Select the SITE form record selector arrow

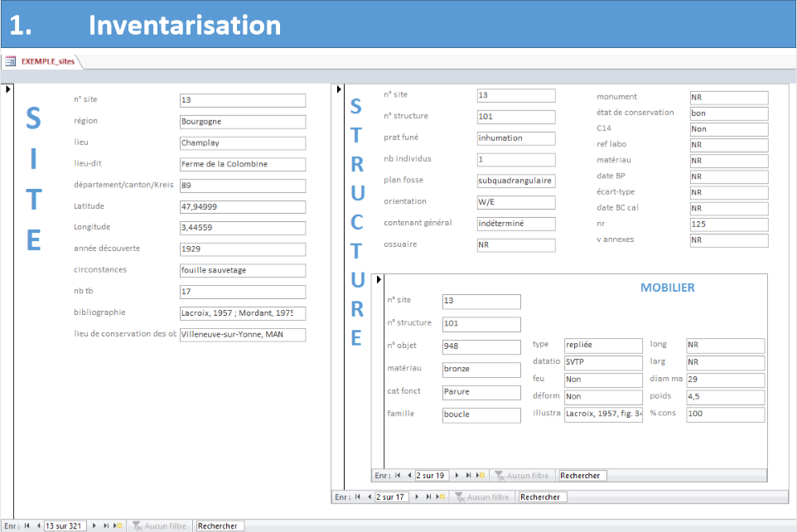[7, 89]
